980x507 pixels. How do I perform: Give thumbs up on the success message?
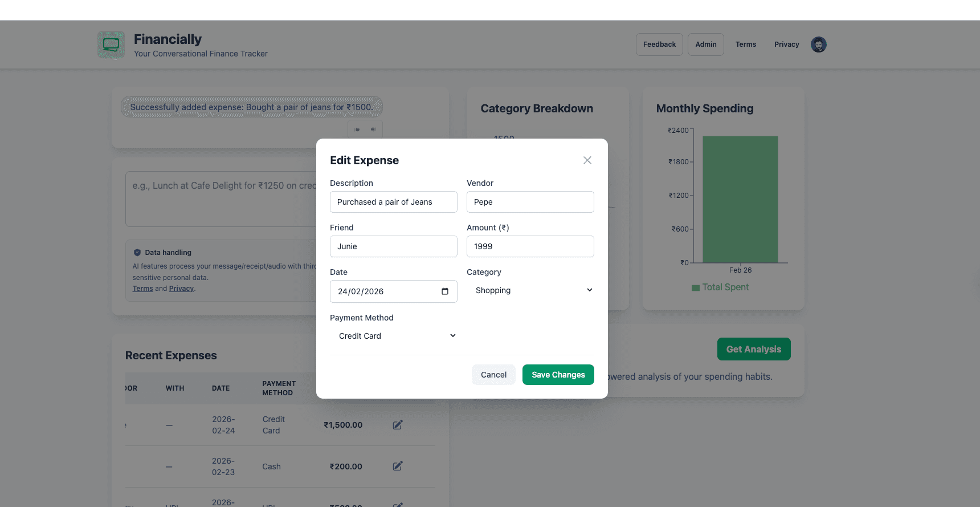tap(357, 129)
